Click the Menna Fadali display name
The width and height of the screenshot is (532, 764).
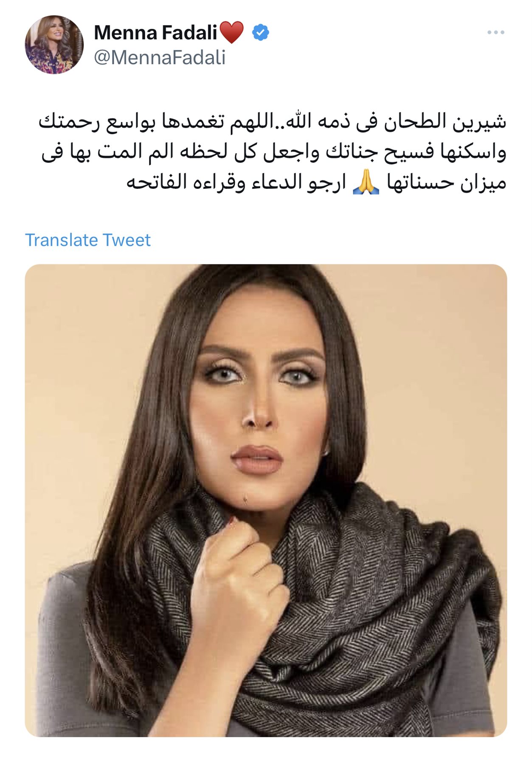(155, 33)
